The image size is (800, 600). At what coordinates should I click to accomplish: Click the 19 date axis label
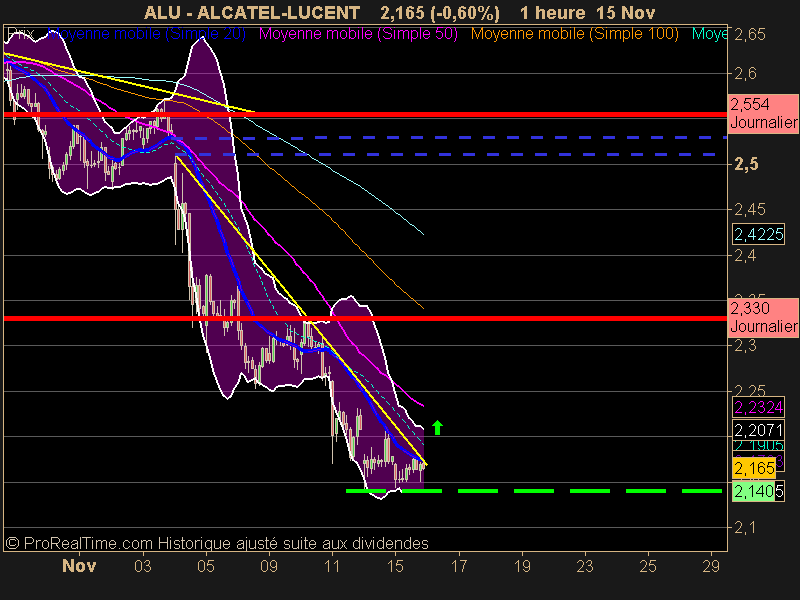(x=522, y=566)
